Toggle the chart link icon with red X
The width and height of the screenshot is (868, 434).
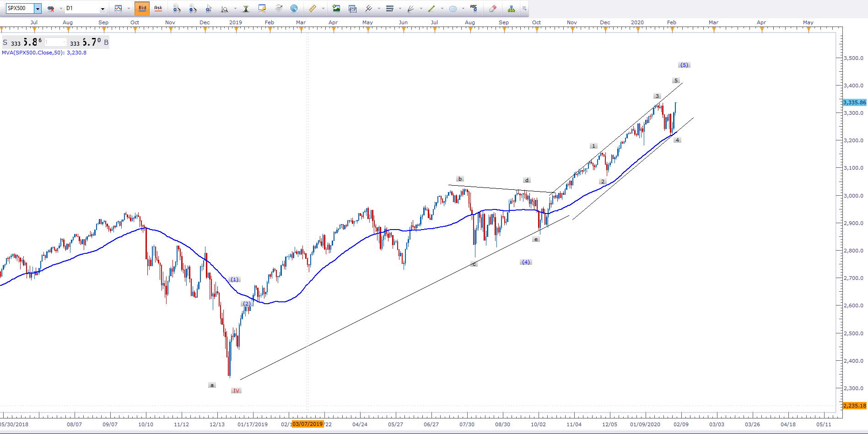(51, 8)
